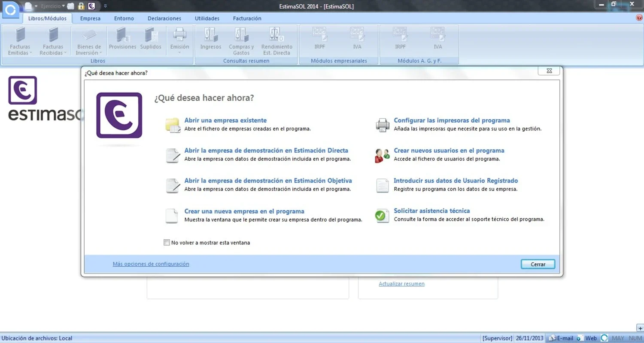Open the Empresa ribbon tab
The width and height of the screenshot is (644, 343).
[x=90, y=18]
